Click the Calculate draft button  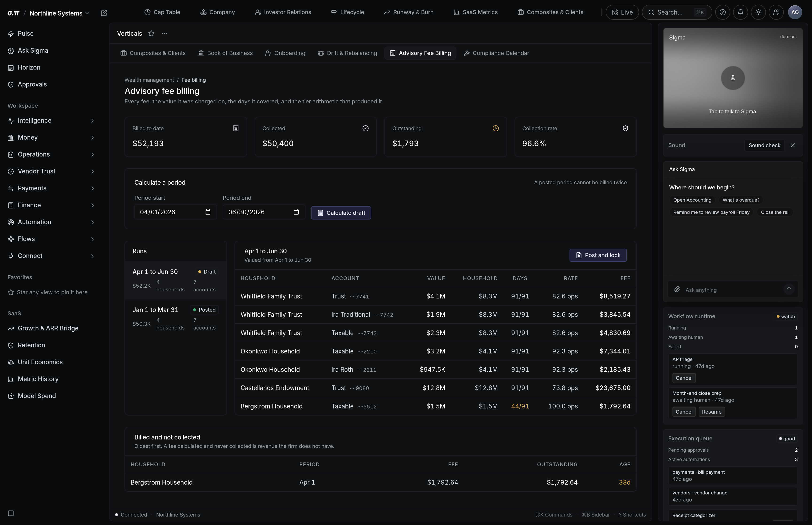click(341, 213)
